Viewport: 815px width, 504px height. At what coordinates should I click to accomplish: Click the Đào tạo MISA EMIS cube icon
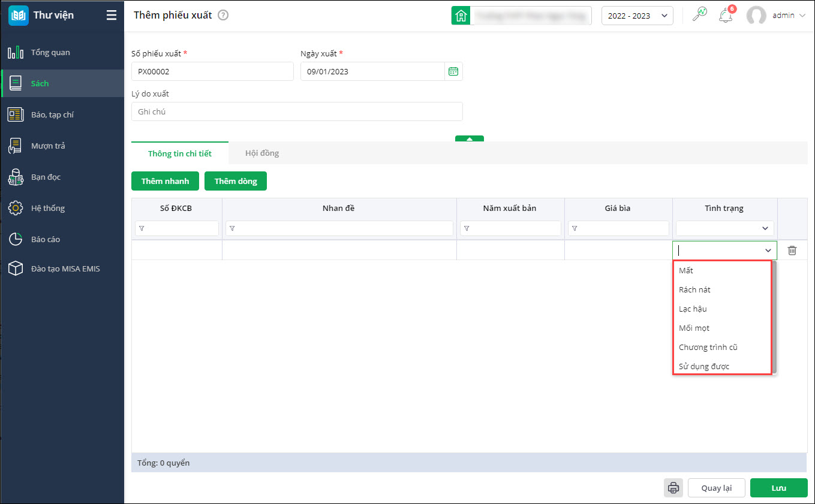tap(16, 268)
